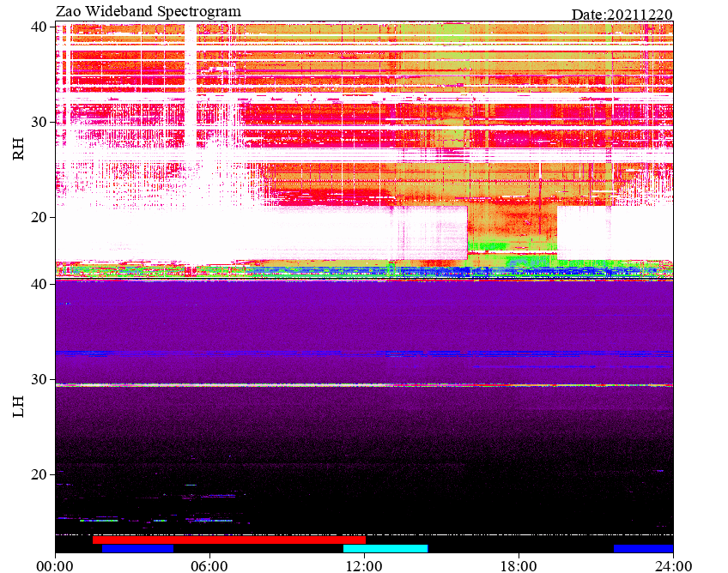The height and width of the screenshot is (573, 728).
Task: Click the top 40 label in RH panel
Action: coord(39,27)
